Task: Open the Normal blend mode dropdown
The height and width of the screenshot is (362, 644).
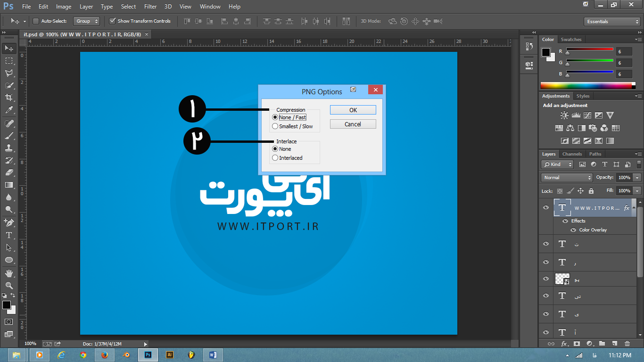Action: (x=567, y=178)
